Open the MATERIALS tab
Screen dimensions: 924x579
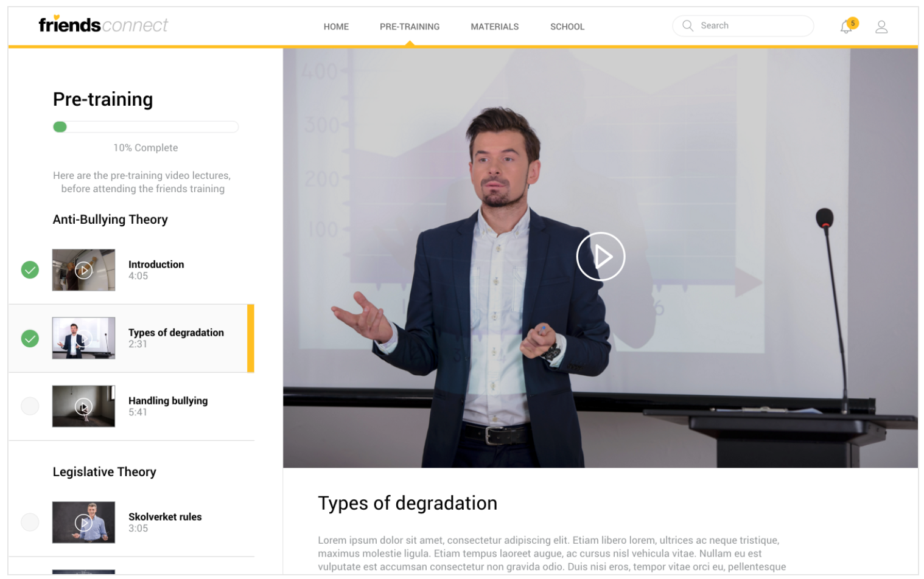click(x=494, y=27)
